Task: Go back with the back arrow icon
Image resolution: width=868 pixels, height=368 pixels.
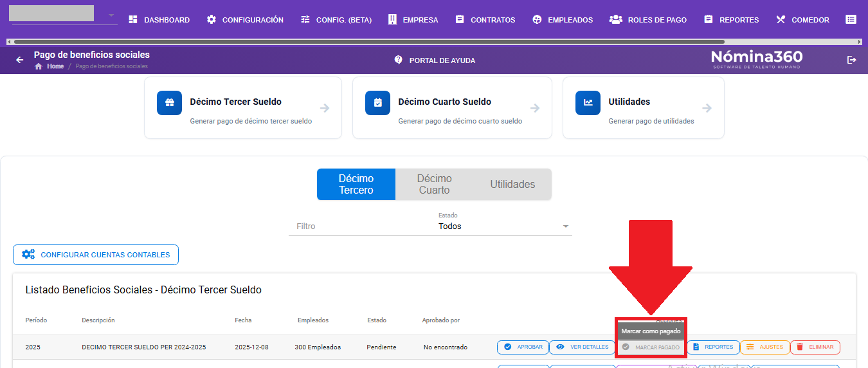Action: tap(19, 60)
